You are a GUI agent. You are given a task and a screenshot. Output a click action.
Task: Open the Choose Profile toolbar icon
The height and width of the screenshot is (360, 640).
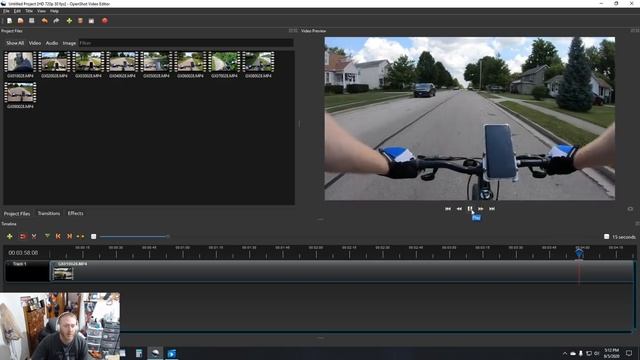[80, 20]
